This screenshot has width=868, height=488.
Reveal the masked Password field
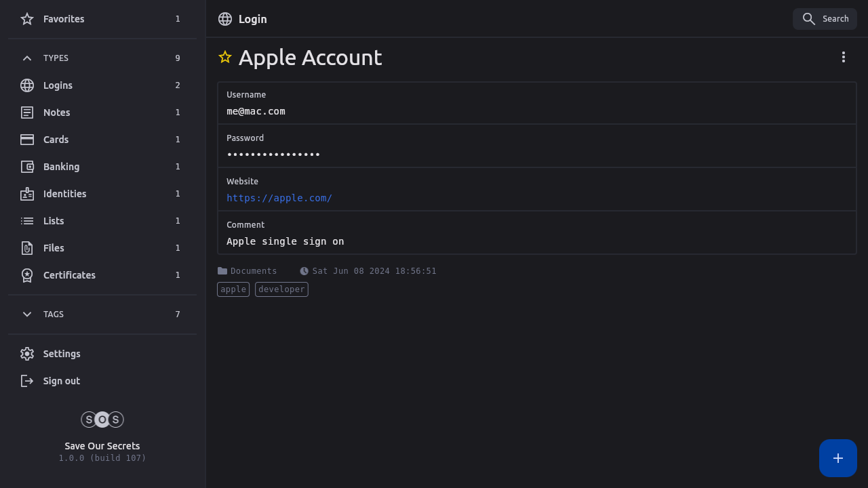click(x=273, y=155)
